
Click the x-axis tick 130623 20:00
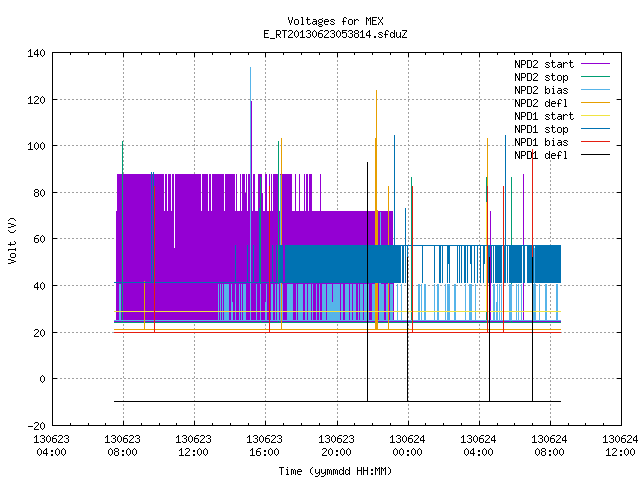[336, 446]
